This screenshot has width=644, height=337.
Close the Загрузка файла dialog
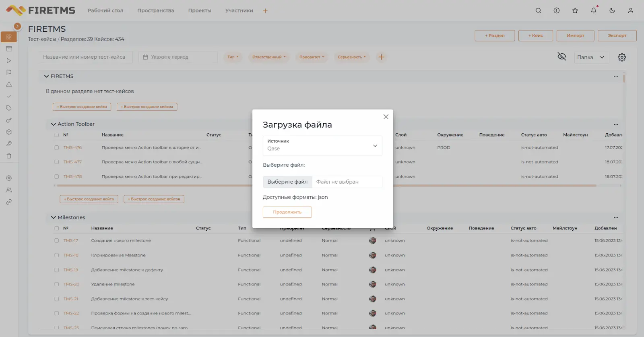point(386,117)
